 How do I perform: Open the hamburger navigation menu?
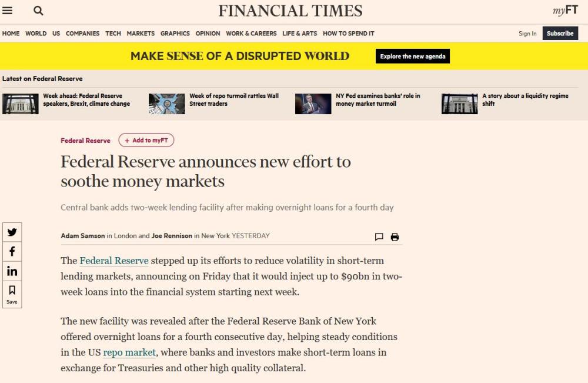pos(7,11)
